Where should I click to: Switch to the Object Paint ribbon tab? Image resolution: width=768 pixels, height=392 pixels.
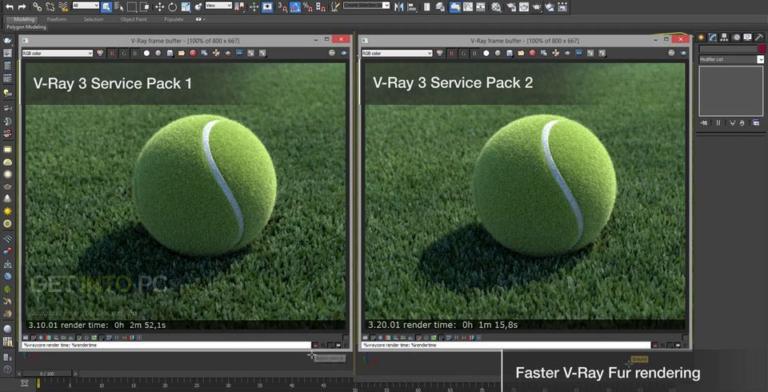(x=133, y=20)
